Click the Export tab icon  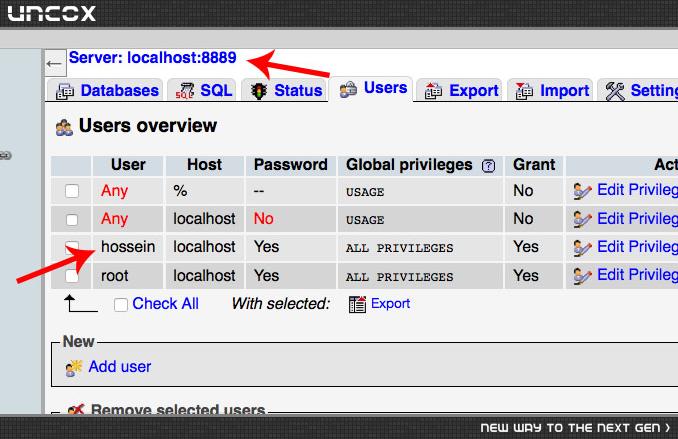pyautogui.click(x=433, y=91)
